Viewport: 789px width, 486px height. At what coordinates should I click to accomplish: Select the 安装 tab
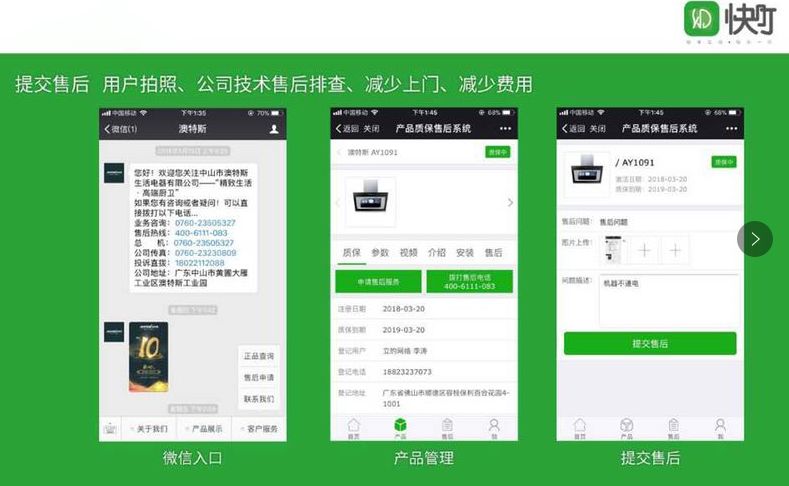click(x=464, y=253)
